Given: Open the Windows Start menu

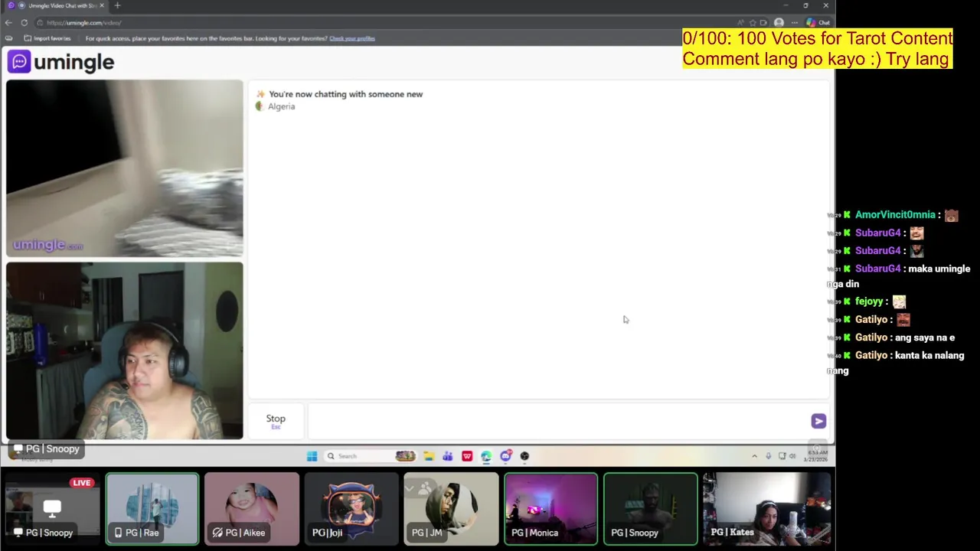Looking at the screenshot, I should coord(312,456).
